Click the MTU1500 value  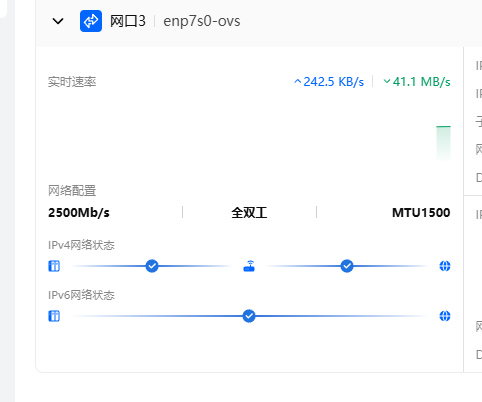coord(421,213)
